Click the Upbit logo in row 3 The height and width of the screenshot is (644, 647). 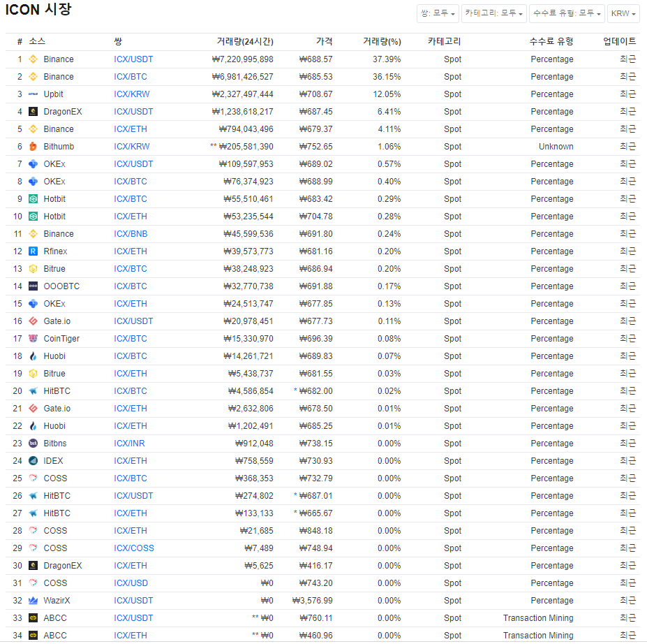[x=33, y=94]
